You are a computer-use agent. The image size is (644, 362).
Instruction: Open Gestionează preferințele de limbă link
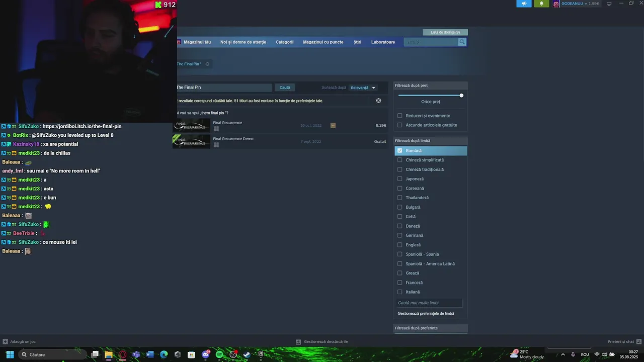(x=426, y=313)
